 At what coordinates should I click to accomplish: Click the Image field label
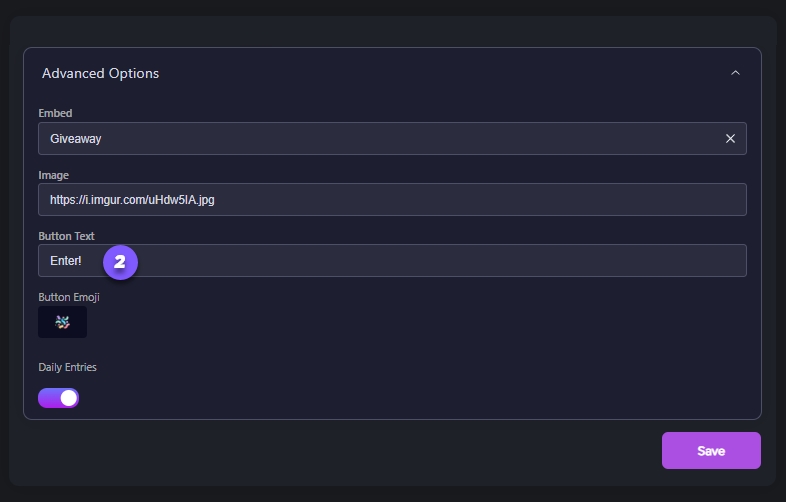(53, 175)
